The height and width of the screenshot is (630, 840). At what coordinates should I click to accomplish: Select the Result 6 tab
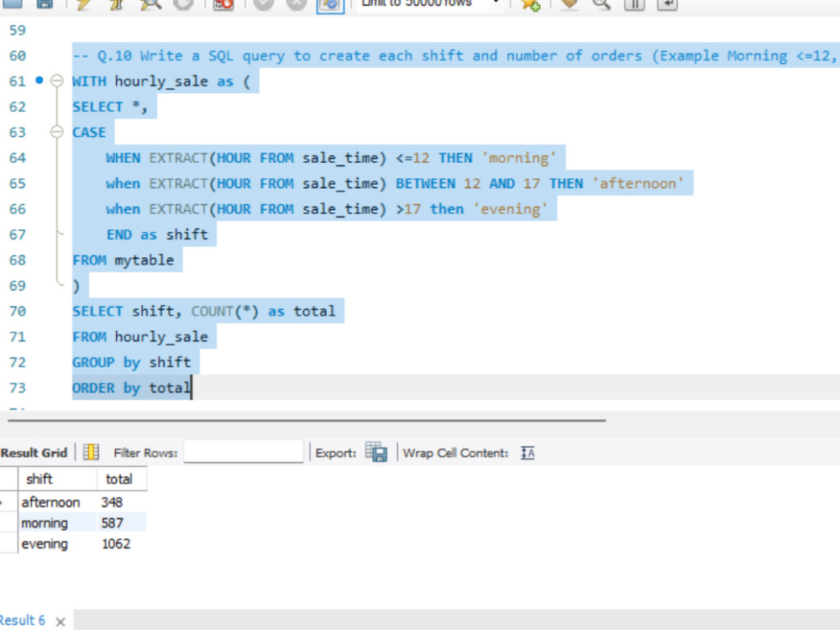[23, 621]
